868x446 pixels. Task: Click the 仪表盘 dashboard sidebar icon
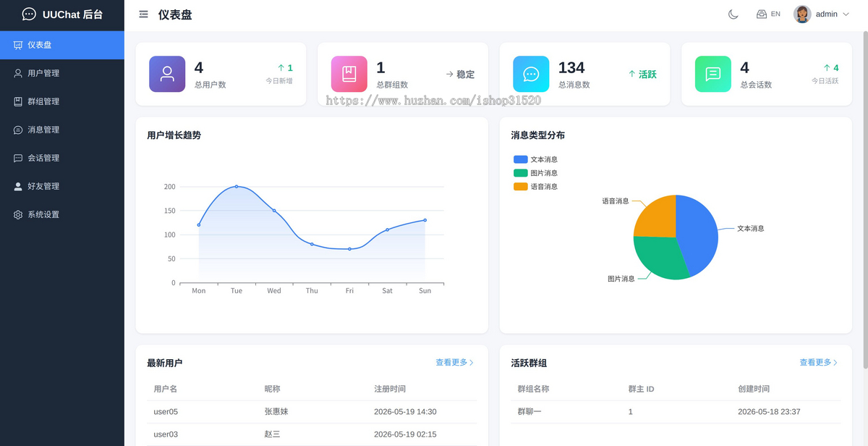(x=18, y=45)
